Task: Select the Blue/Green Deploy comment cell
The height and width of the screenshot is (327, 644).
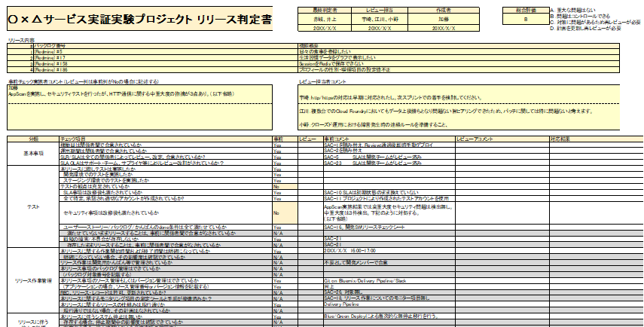Action: click(389, 316)
